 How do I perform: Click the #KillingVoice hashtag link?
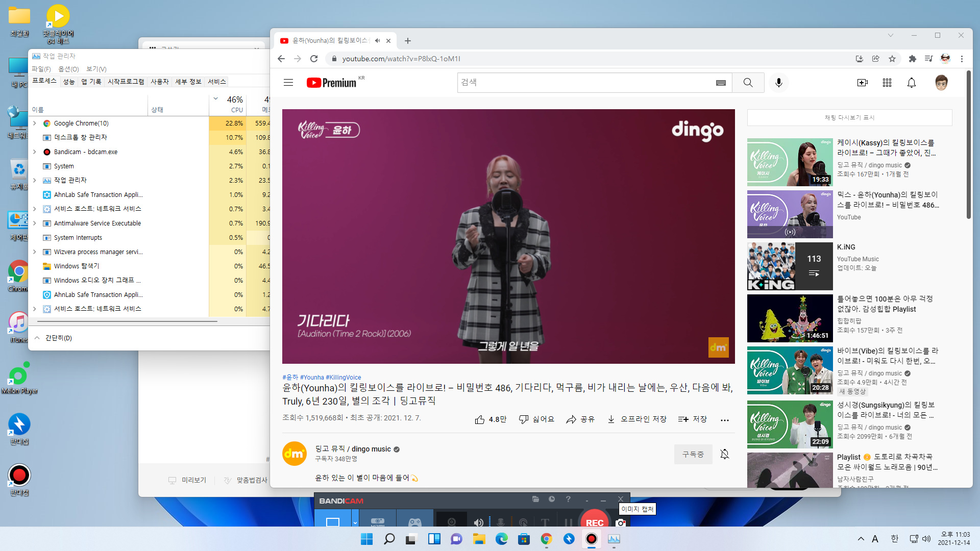[x=343, y=378]
